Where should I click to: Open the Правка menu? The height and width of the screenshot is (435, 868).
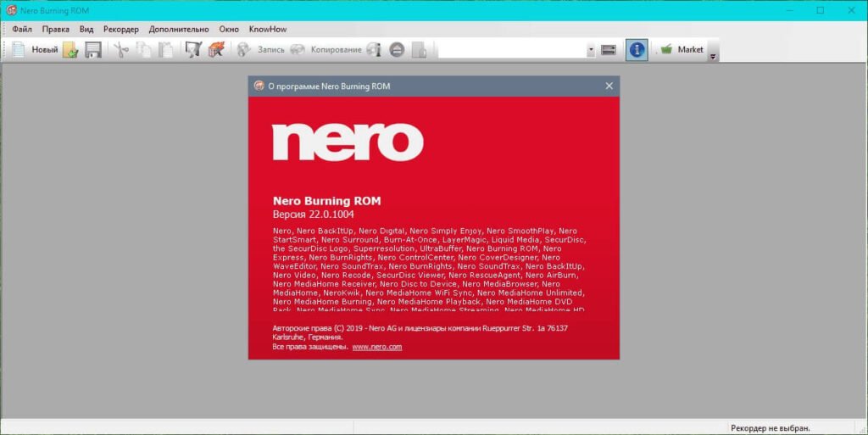[55, 30]
